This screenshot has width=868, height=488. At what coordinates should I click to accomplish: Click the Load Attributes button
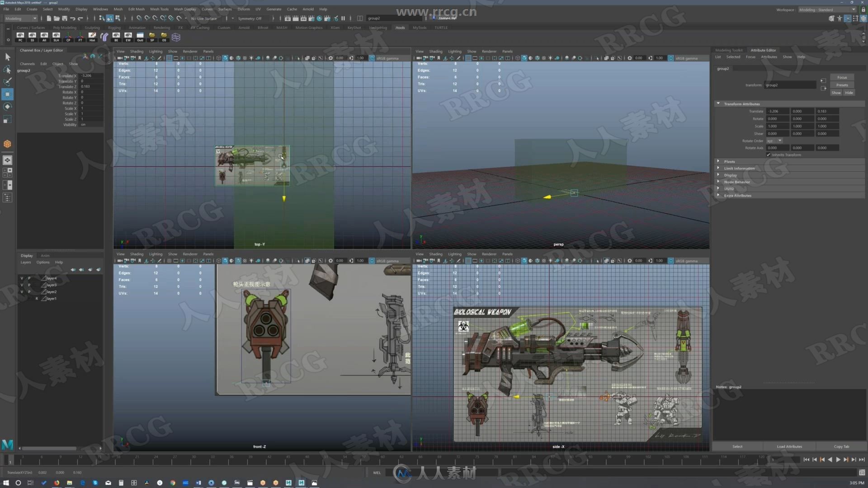point(789,446)
